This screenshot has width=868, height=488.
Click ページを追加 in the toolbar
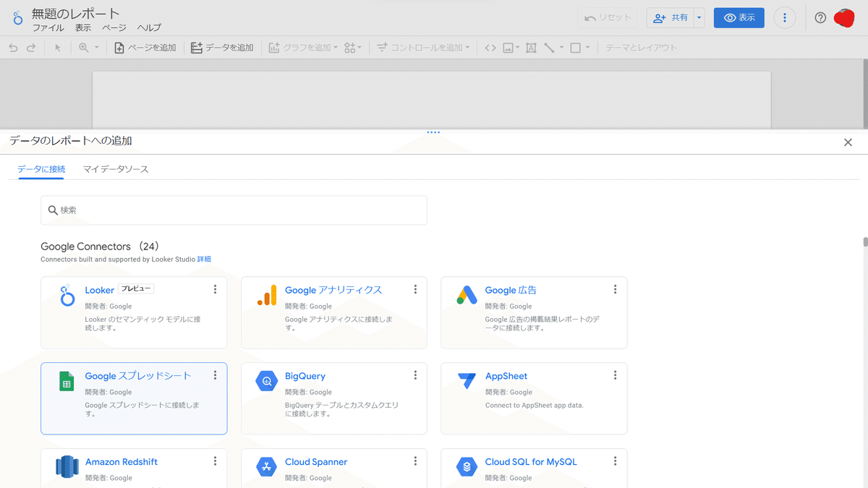point(145,48)
